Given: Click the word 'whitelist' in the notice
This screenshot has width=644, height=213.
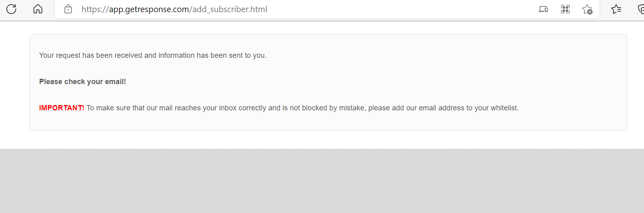Looking at the screenshot, I should (x=504, y=108).
